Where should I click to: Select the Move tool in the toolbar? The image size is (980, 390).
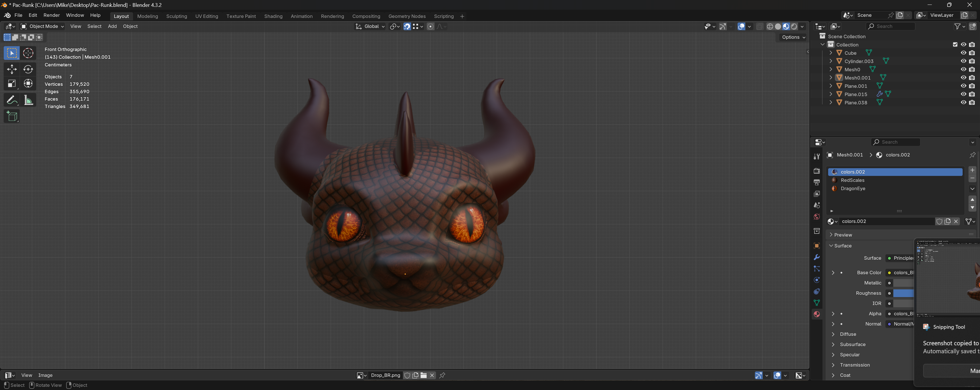12,69
